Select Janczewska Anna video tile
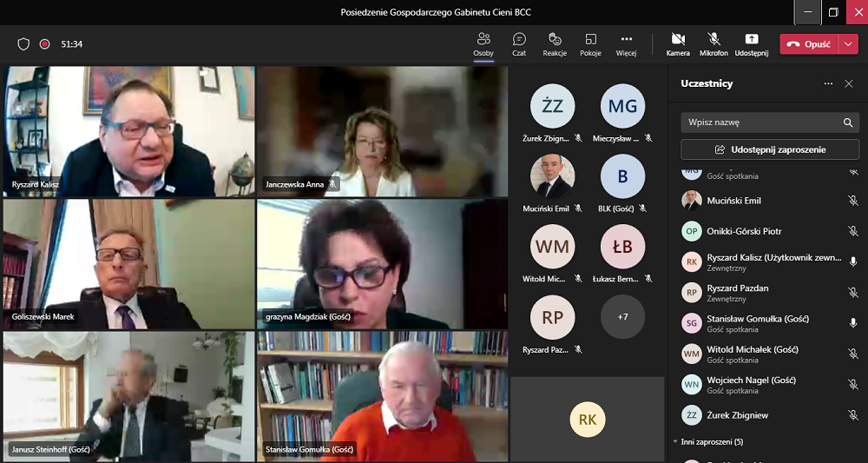The width and height of the screenshot is (868, 463). (x=383, y=132)
